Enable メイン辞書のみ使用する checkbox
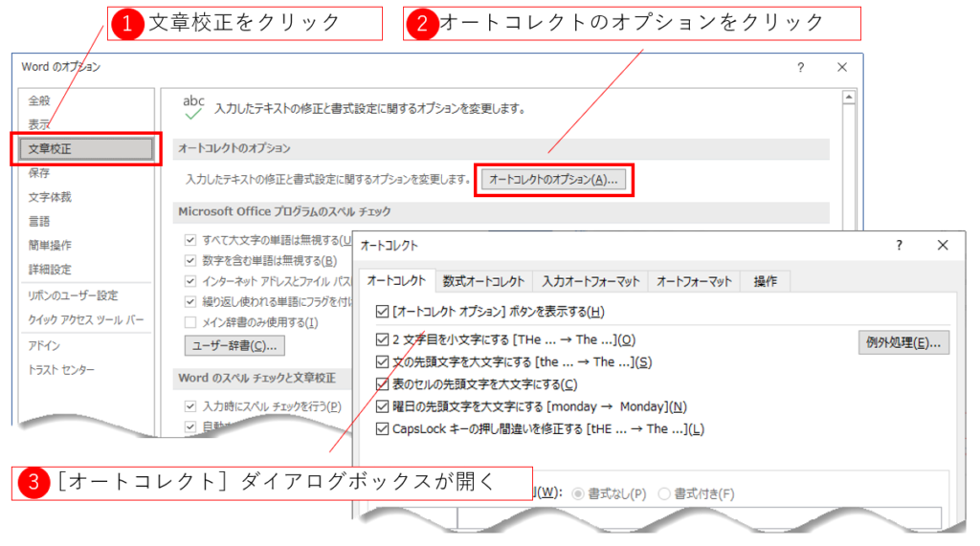 pyautogui.click(x=190, y=322)
